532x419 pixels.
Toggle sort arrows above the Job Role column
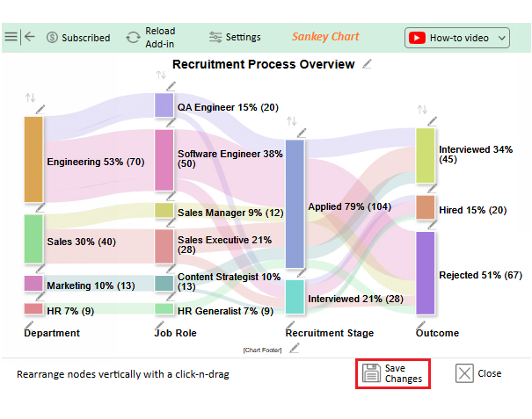tap(161, 76)
